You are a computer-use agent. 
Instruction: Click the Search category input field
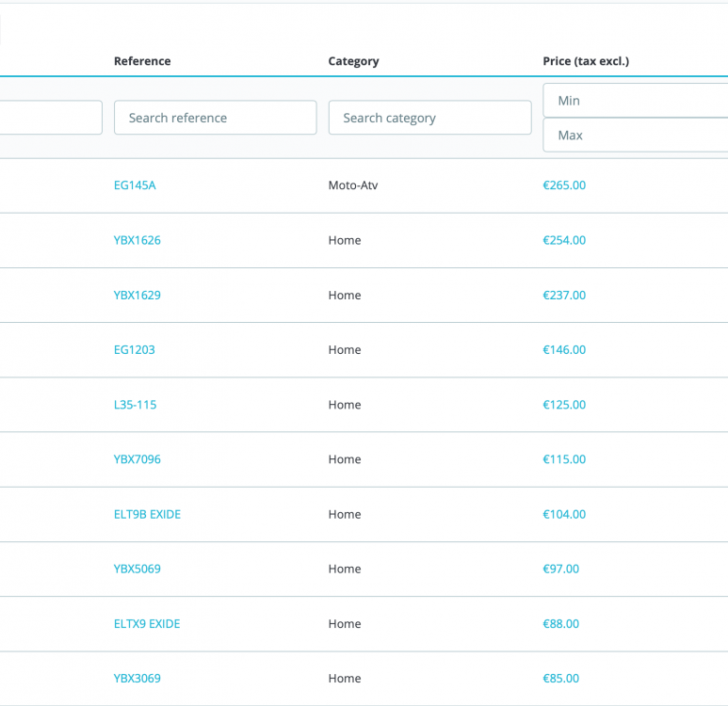coord(430,118)
